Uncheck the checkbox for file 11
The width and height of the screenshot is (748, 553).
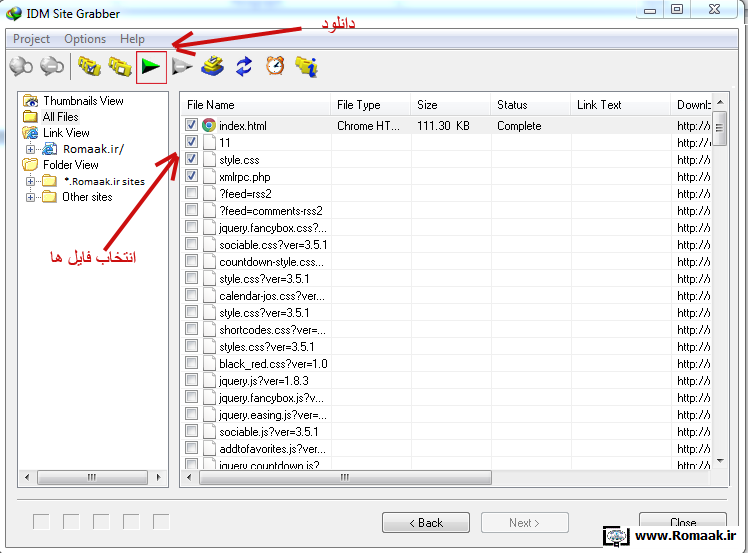pos(191,142)
